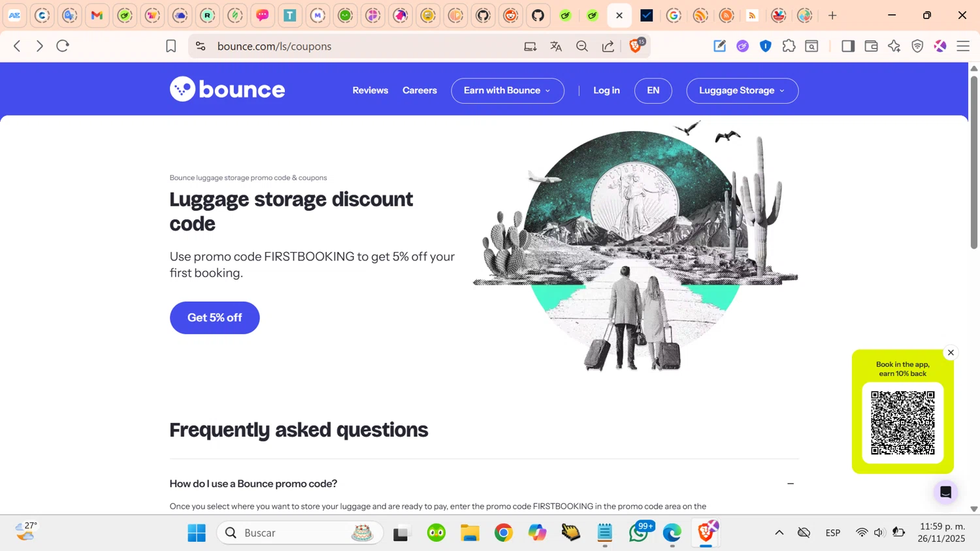Toggle the browser sidebar panel
The height and width of the screenshot is (551, 980).
tap(848, 46)
